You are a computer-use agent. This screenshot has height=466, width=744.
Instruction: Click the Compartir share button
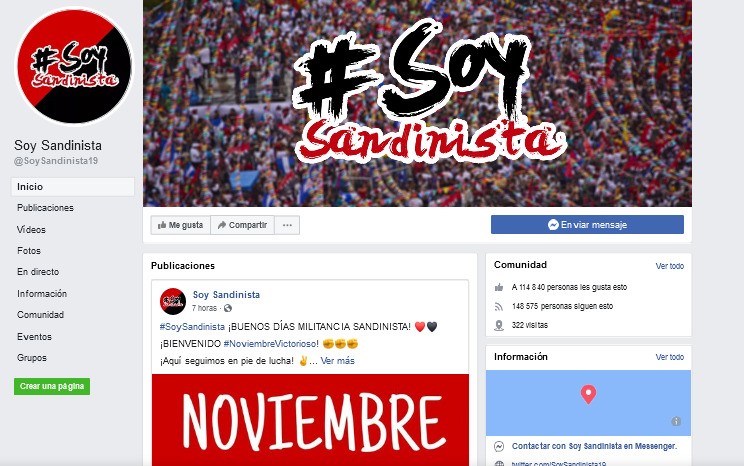242,225
